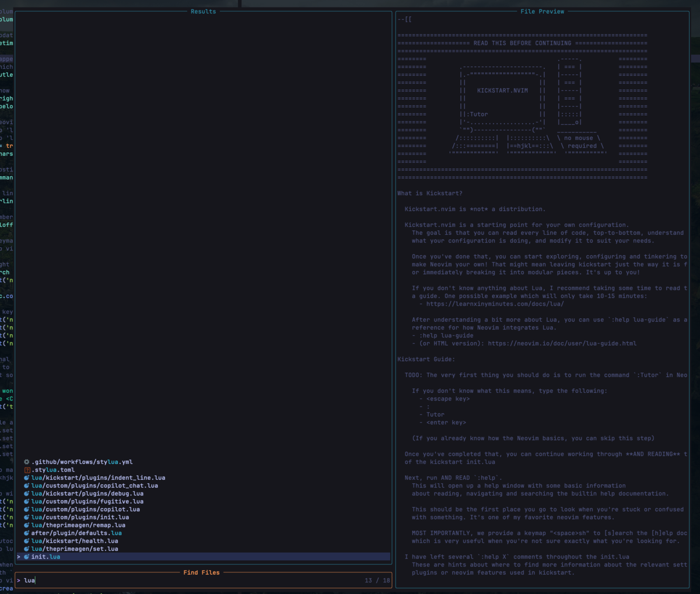The height and width of the screenshot is (594, 700).
Task: Click the Lua icon beside kickstart/health.lua
Action: (x=27, y=541)
